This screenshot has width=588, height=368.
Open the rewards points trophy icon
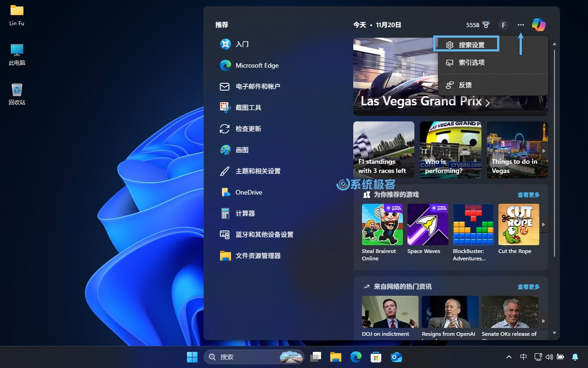point(486,25)
